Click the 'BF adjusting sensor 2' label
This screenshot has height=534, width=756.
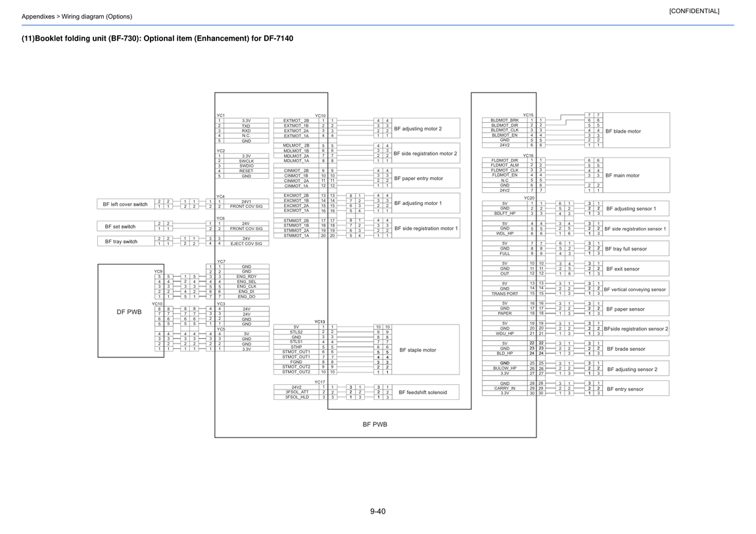pos(632,369)
